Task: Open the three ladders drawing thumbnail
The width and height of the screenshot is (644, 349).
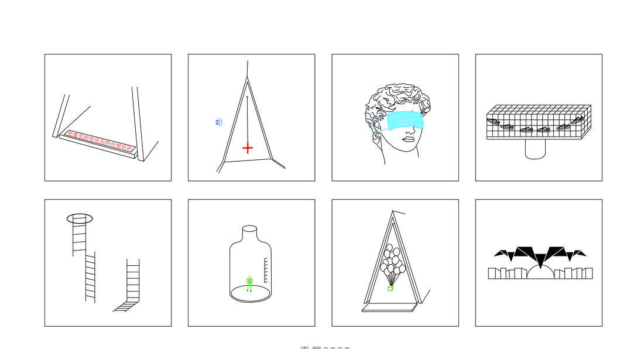Action: click(x=108, y=263)
